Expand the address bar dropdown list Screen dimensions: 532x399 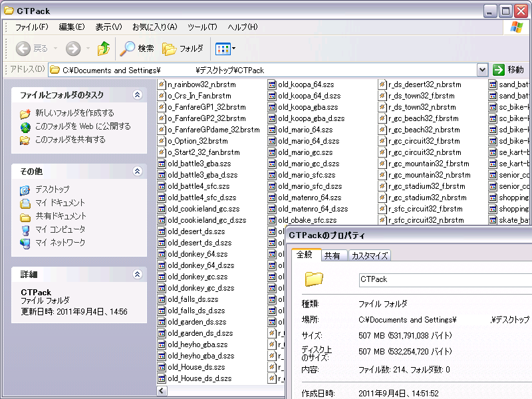pos(482,70)
